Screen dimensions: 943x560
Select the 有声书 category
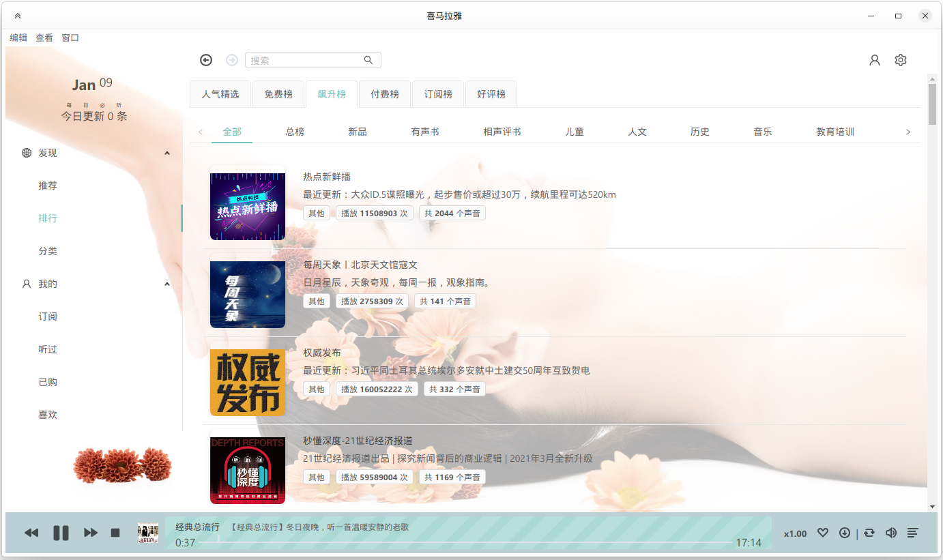[x=425, y=131]
